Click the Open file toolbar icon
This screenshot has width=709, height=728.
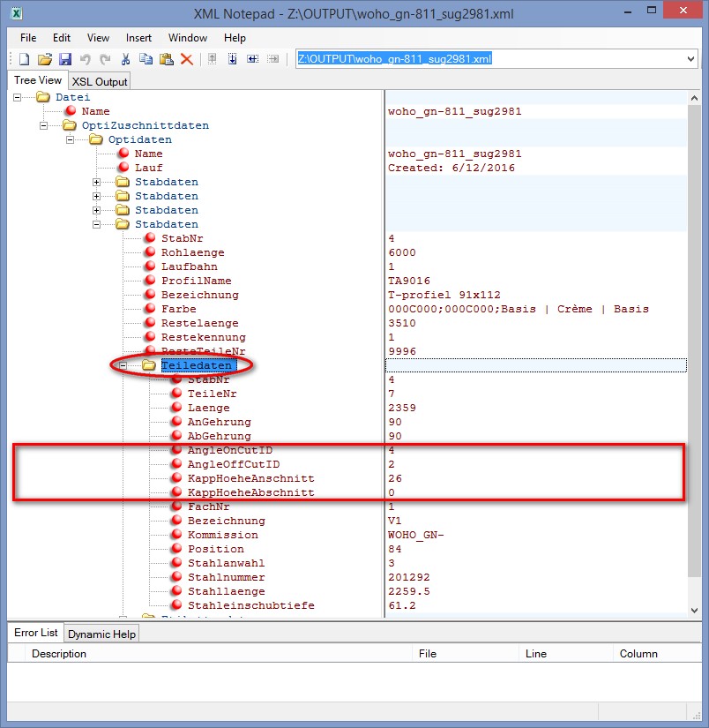[x=45, y=59]
